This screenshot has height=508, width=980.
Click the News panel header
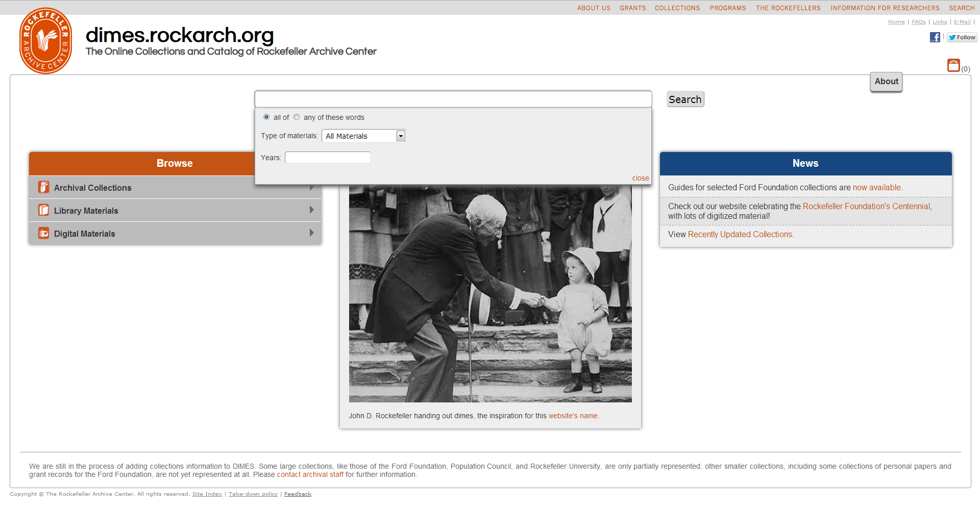(805, 163)
